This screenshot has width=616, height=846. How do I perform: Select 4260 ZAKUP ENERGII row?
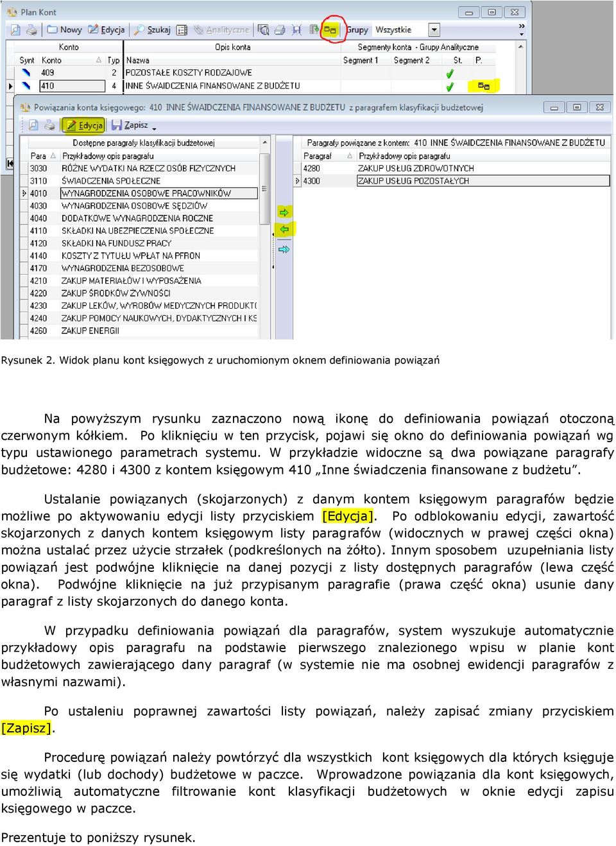143,331
